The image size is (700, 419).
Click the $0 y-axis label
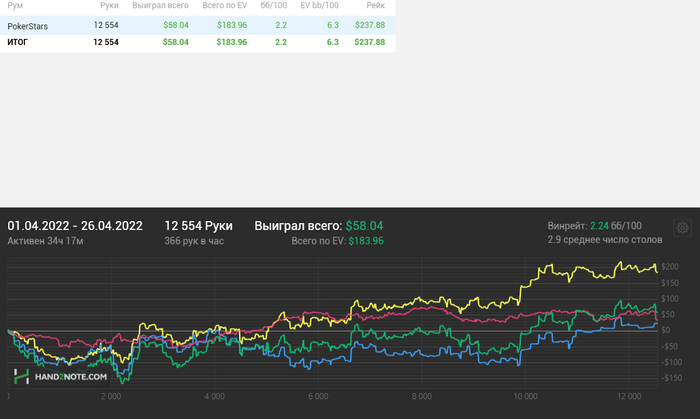point(666,330)
